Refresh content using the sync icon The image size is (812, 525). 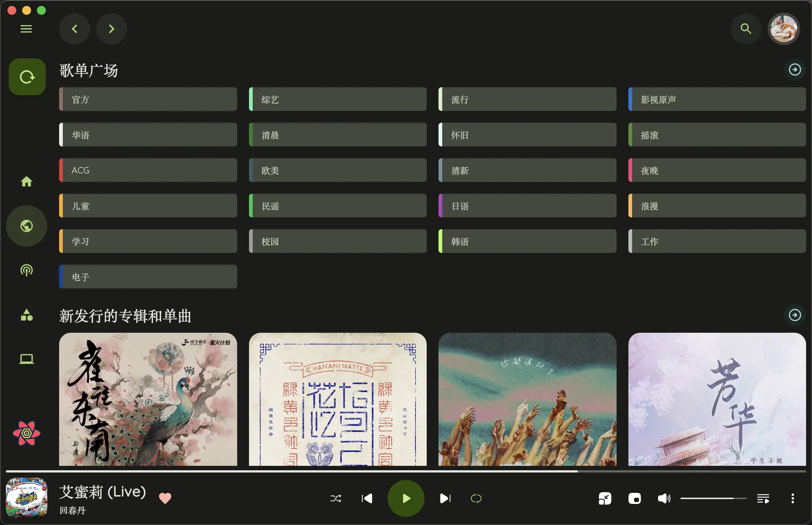coord(27,77)
